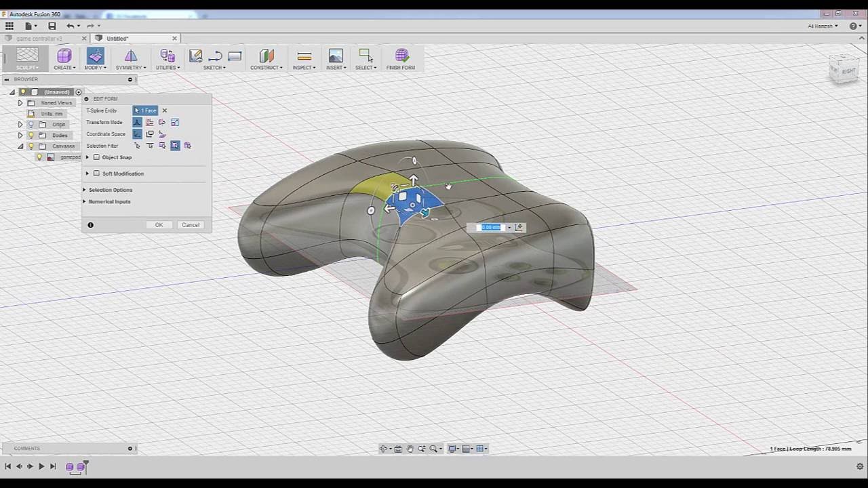Close the Untitled document tab
Image resolution: width=868 pixels, height=488 pixels.
click(174, 39)
